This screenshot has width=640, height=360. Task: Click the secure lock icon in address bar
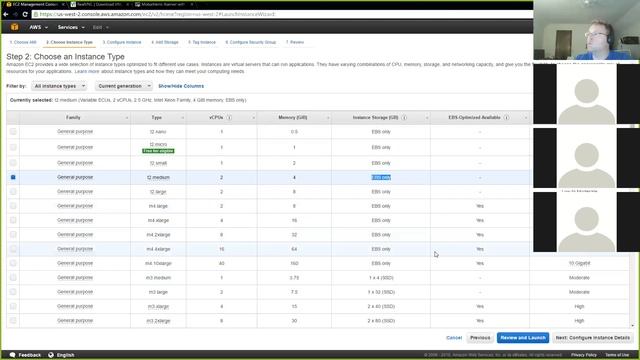pyautogui.click(x=36, y=14)
